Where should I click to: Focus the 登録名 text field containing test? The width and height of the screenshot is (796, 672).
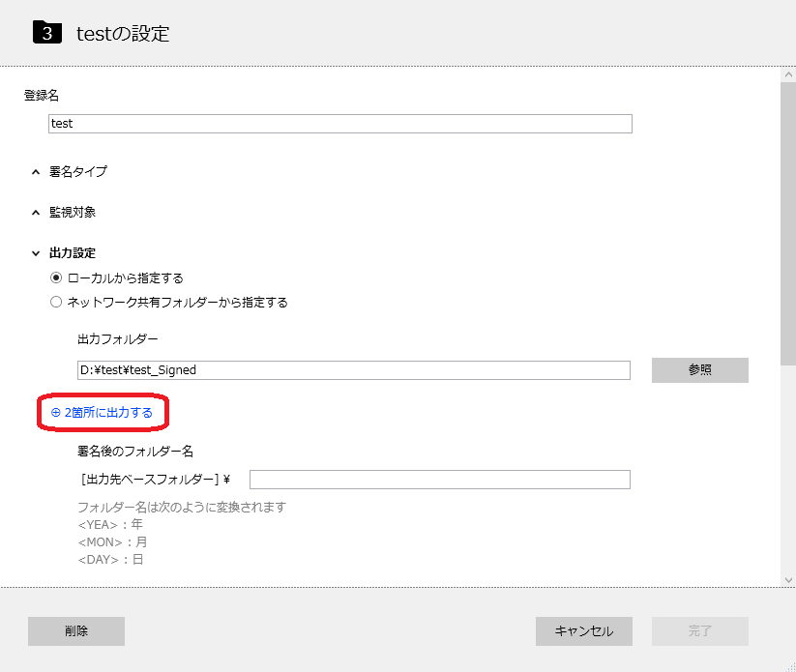pyautogui.click(x=339, y=124)
